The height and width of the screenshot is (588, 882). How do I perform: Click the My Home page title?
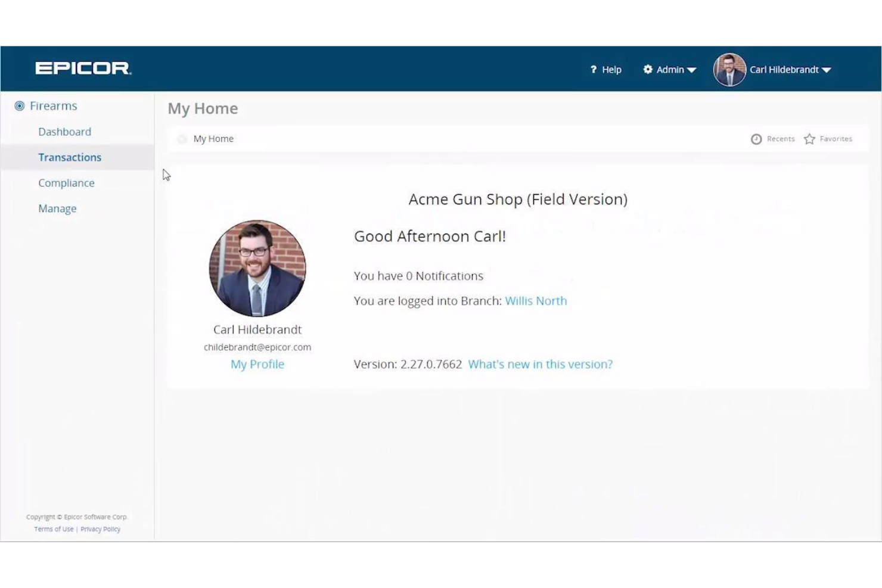tap(203, 108)
